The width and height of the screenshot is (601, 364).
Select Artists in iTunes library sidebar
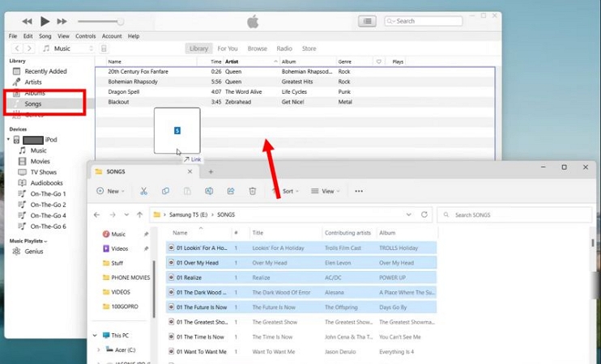point(33,82)
